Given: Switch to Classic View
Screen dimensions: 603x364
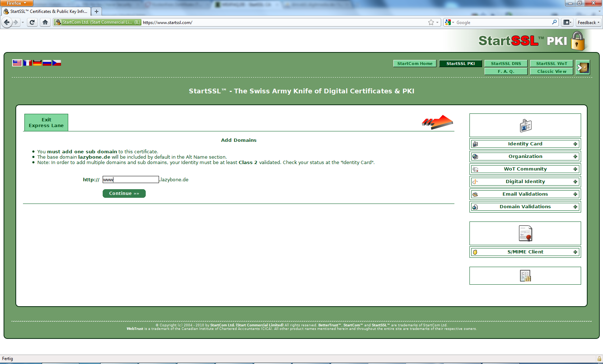Looking at the screenshot, I should click(552, 71).
